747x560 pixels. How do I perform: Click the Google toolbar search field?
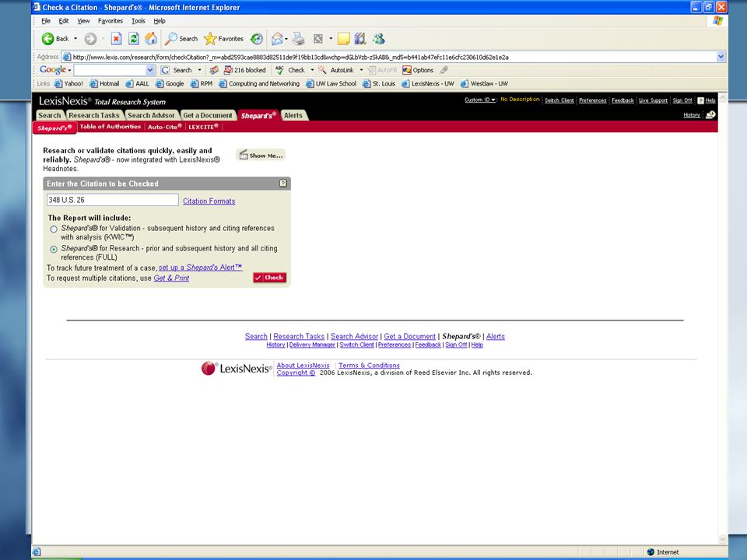click(x=110, y=70)
